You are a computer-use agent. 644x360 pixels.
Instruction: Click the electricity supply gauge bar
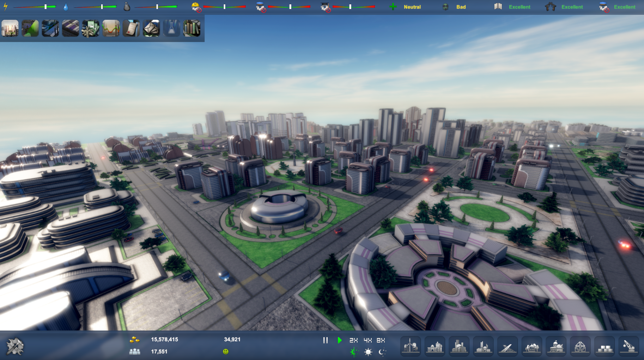35,7
